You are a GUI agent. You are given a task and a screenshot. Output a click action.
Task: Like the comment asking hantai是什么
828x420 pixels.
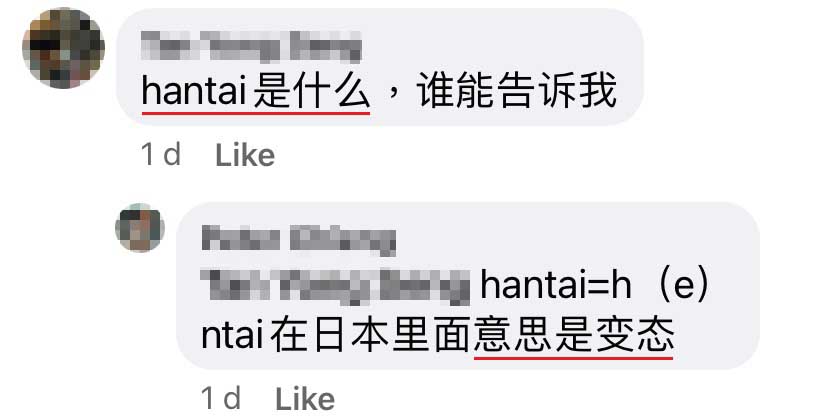[245, 155]
